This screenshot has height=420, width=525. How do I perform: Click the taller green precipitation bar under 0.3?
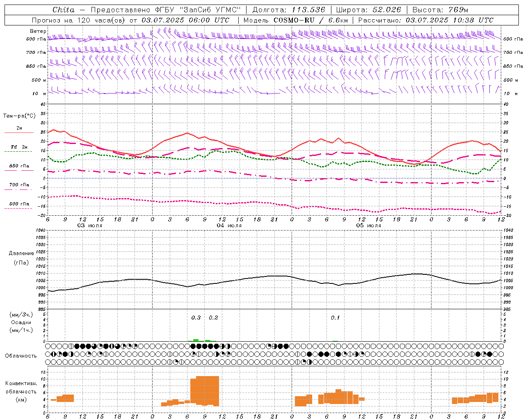pos(196,340)
